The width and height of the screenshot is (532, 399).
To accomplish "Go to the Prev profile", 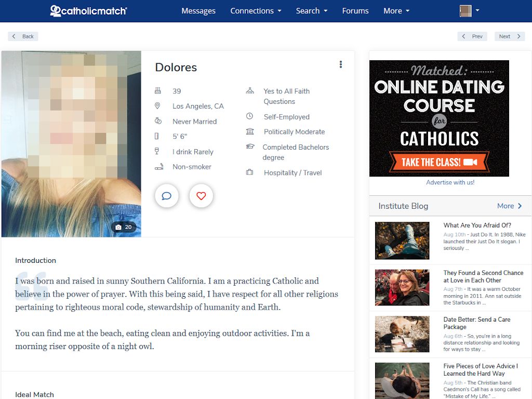I will point(472,36).
